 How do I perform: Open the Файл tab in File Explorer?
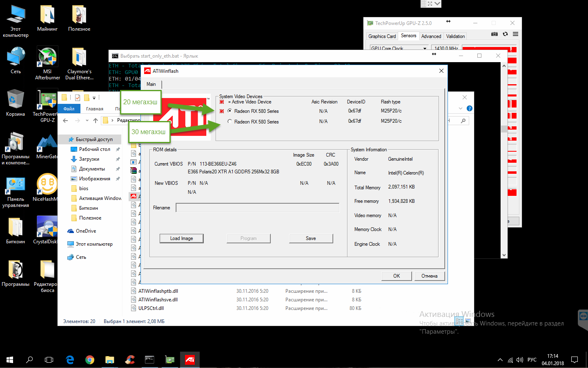click(x=69, y=109)
